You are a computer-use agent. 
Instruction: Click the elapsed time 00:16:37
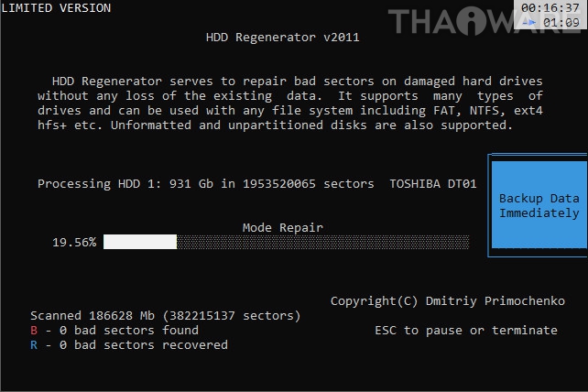tap(550, 7)
